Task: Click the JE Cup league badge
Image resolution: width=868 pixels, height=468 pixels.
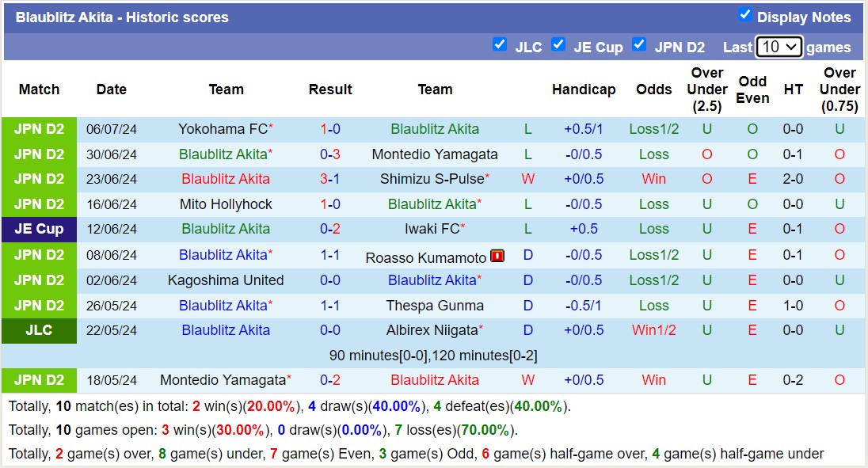Action: [39, 230]
